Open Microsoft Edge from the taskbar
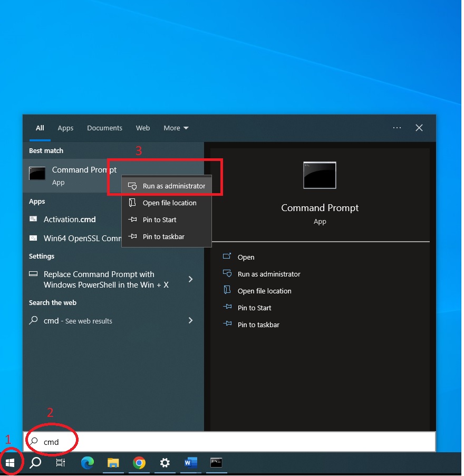This screenshot has width=464, height=476. tap(87, 463)
